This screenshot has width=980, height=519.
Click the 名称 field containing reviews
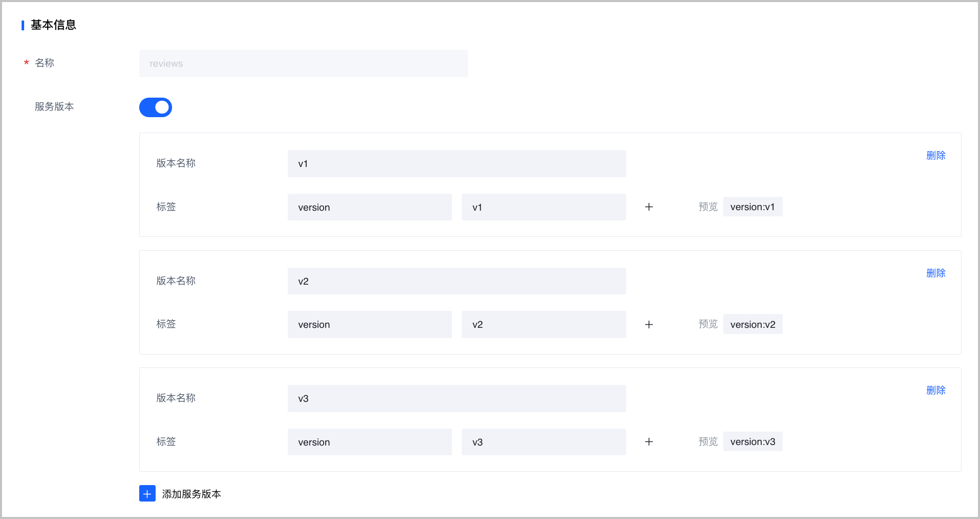[303, 64]
